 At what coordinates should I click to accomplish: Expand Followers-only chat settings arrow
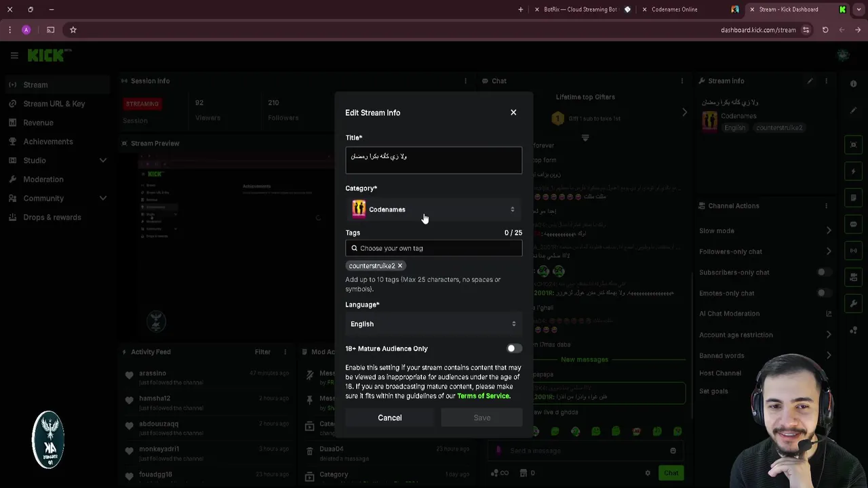click(829, 251)
